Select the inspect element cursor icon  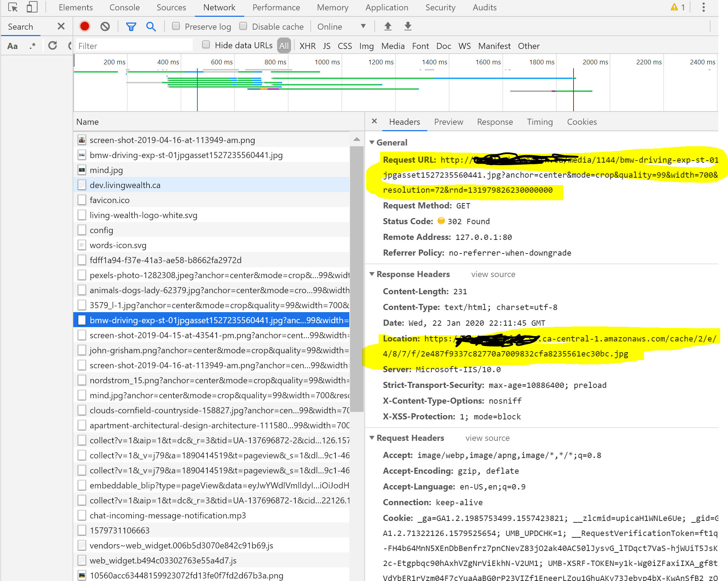click(13, 8)
